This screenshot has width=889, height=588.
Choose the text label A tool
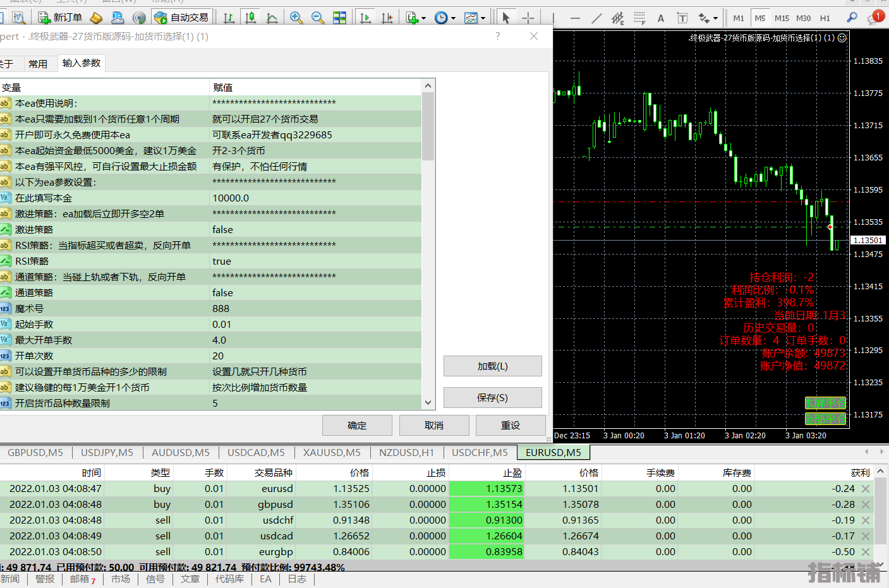661,18
